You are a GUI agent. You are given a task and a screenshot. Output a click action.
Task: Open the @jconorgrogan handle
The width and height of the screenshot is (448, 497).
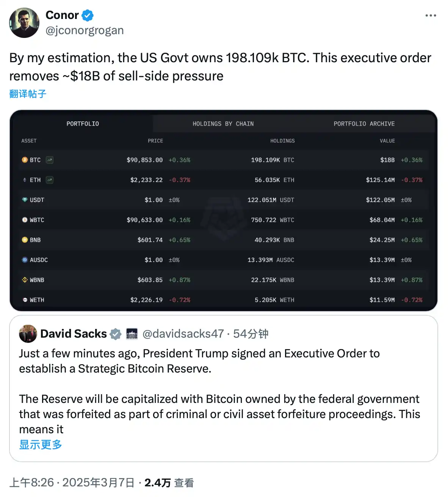pyautogui.click(x=85, y=30)
